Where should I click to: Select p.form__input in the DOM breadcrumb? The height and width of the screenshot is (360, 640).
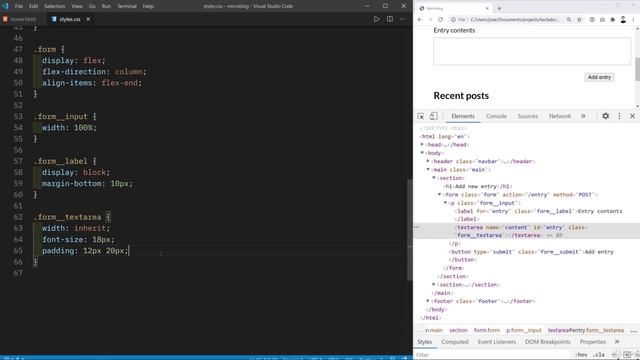tap(524, 330)
